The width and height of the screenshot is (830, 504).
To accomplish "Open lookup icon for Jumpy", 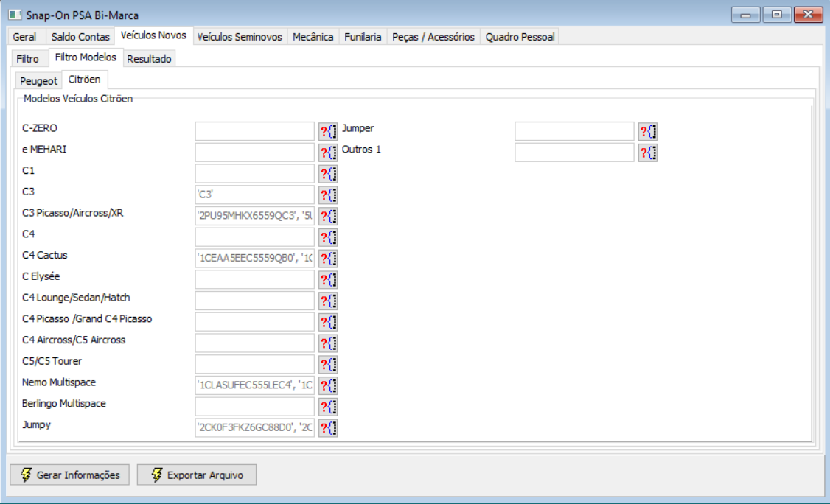I will click(x=328, y=428).
